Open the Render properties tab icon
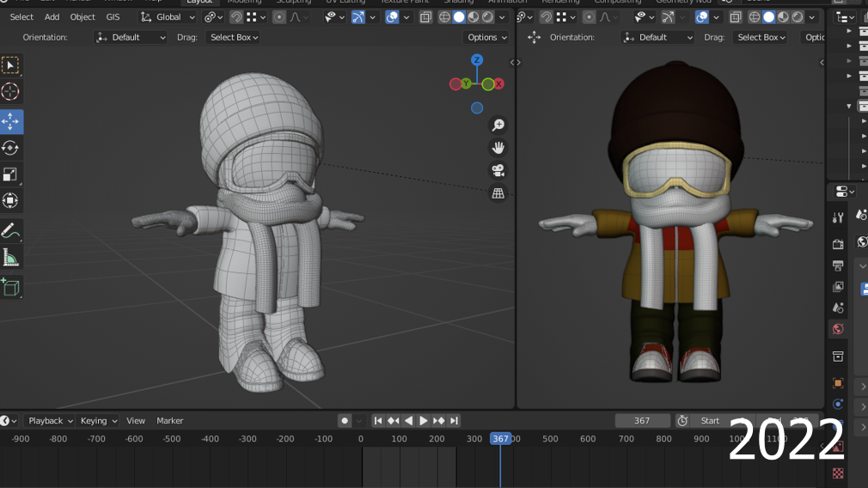The width and height of the screenshot is (868, 488). (x=838, y=244)
